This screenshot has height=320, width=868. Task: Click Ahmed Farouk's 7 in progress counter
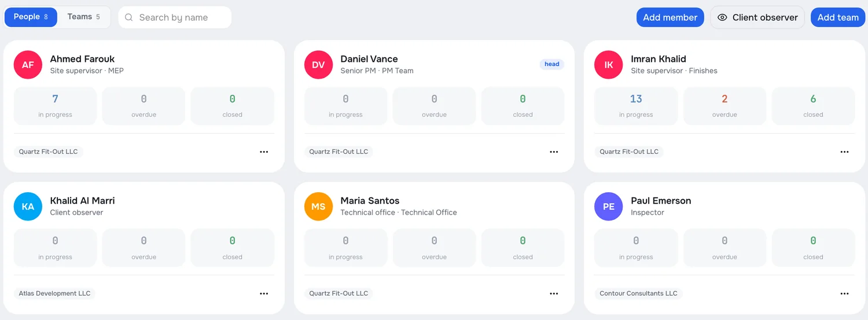tap(55, 106)
